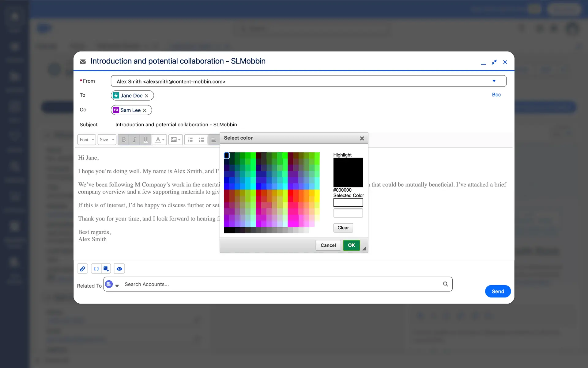Remove Sam Lee from Cc recipients
This screenshot has height=368, width=588.
145,110
